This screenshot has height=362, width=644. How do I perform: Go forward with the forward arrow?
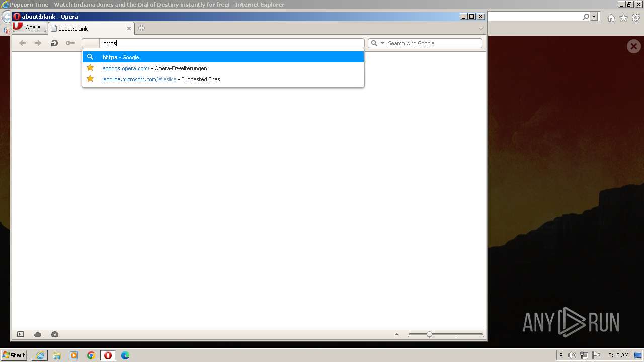38,43
